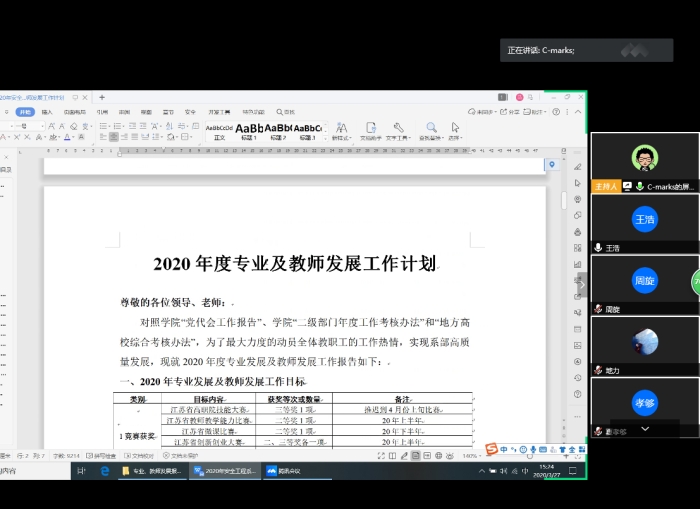Open the find and replace magnifier tool
700x509 pixels.
click(x=430, y=129)
